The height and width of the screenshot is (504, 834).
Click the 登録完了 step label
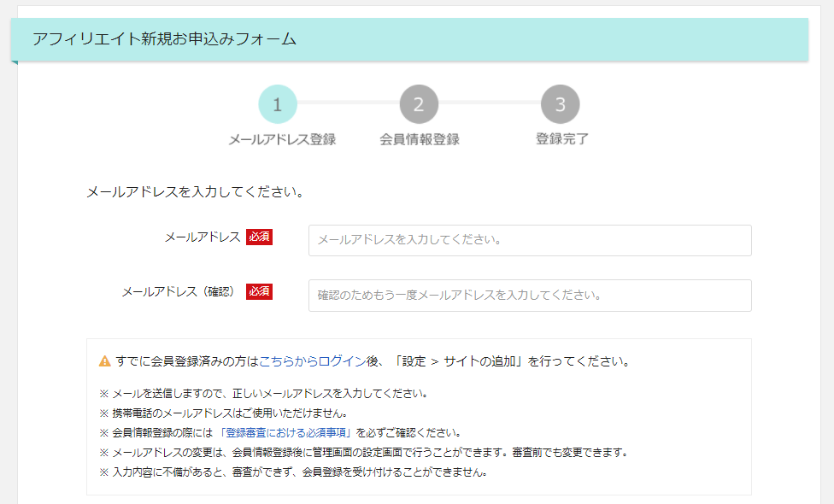[x=561, y=138]
